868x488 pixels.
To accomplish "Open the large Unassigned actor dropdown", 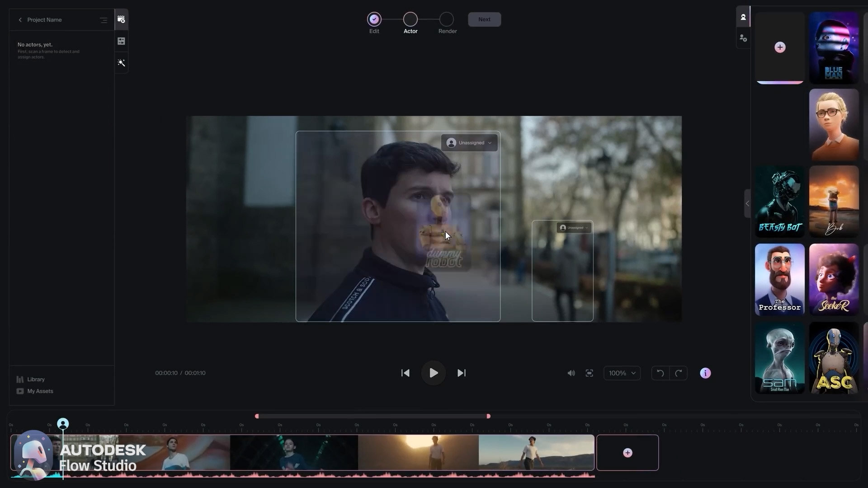I will coord(470,143).
